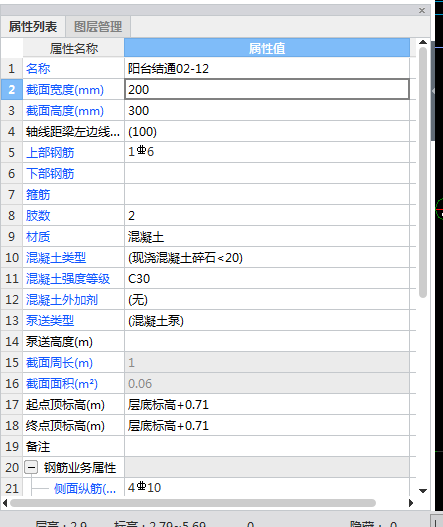
Task: Select the 起点顶标高 value cell
Action: tap(267, 404)
